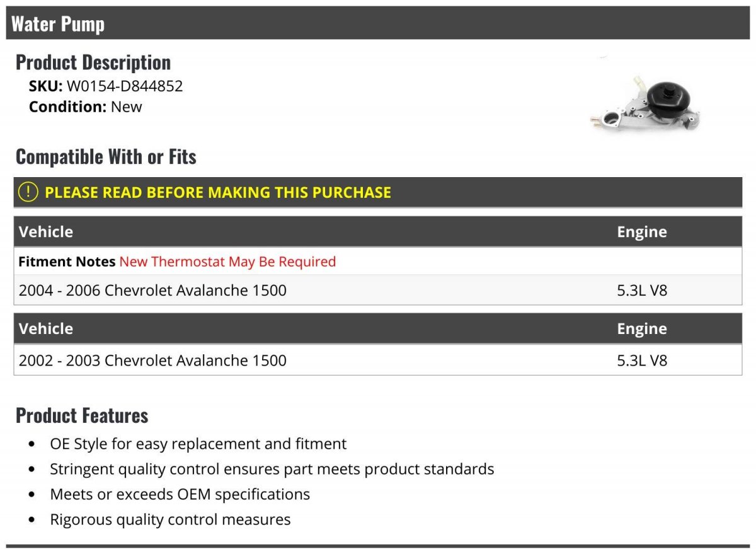The width and height of the screenshot is (756, 554).
Task: Click the yellow warning exclamation icon
Action: pos(28,192)
